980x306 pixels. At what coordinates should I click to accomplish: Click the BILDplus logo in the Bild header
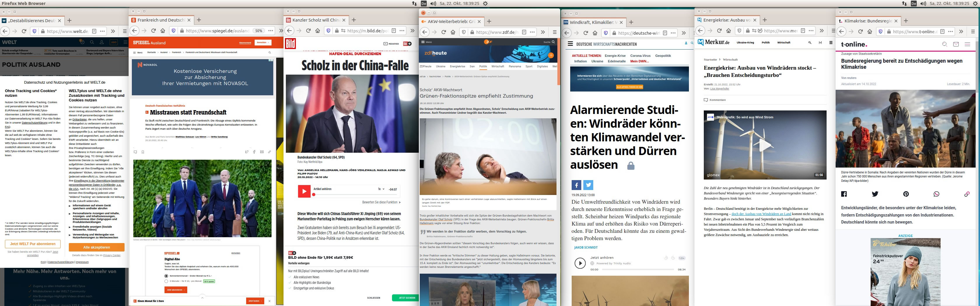(x=407, y=44)
